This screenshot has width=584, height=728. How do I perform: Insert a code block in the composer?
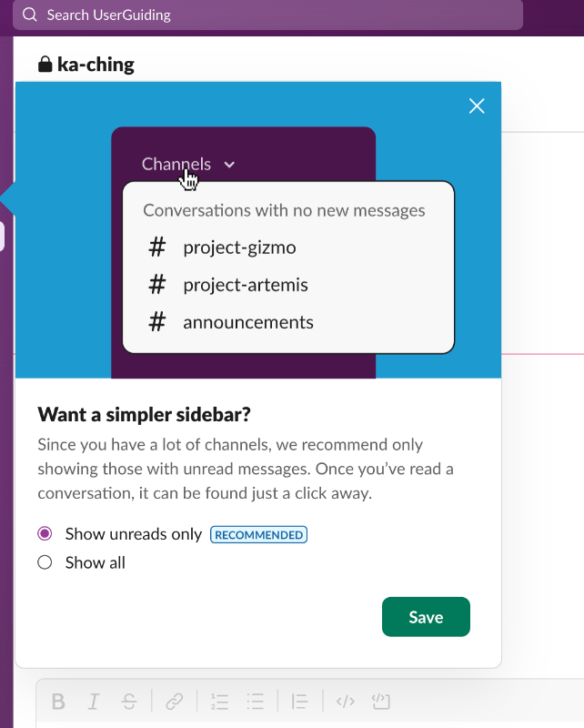pos(380,701)
